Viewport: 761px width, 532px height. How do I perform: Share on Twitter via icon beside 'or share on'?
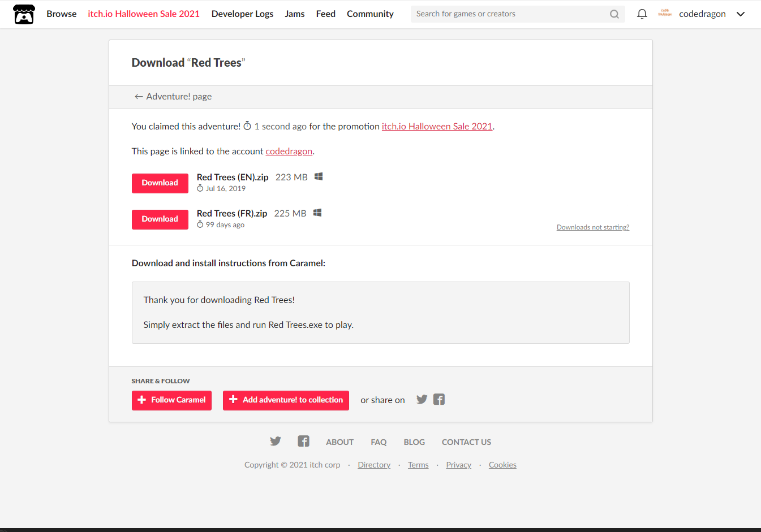422,399
